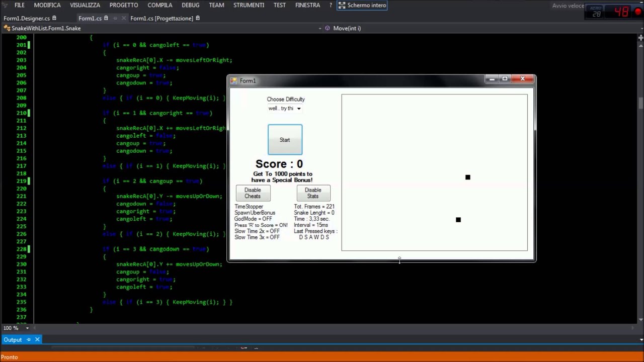Click the Form1 window title icon
Image resolution: width=644 pixels, height=362 pixels.
(233, 80)
